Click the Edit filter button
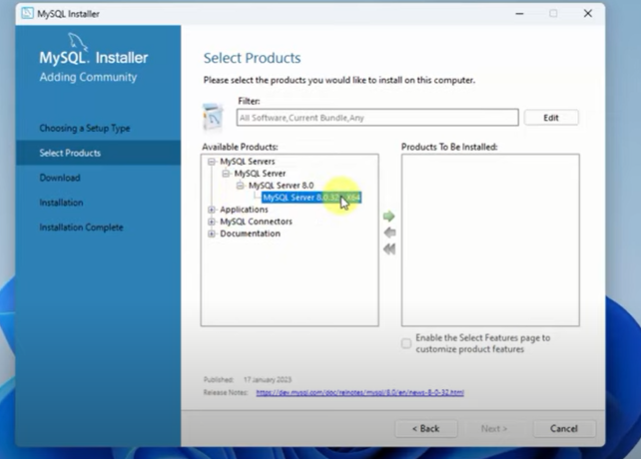641x459 pixels. click(x=551, y=118)
